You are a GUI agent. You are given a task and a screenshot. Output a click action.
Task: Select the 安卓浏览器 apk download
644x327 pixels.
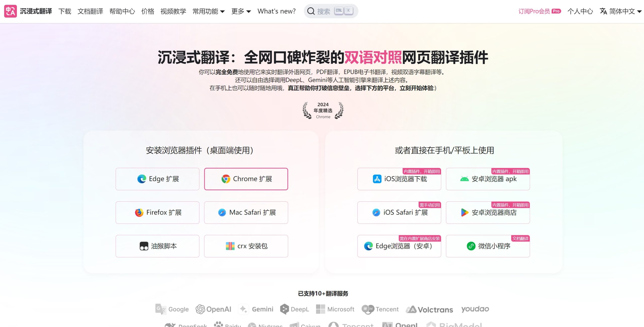(488, 179)
